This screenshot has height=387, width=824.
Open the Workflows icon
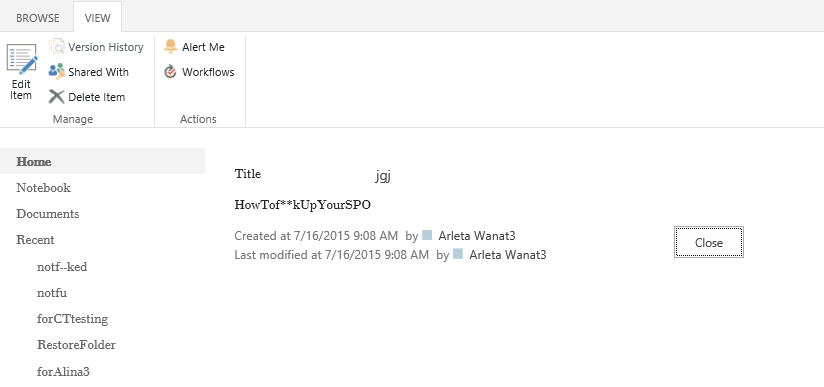(x=170, y=72)
